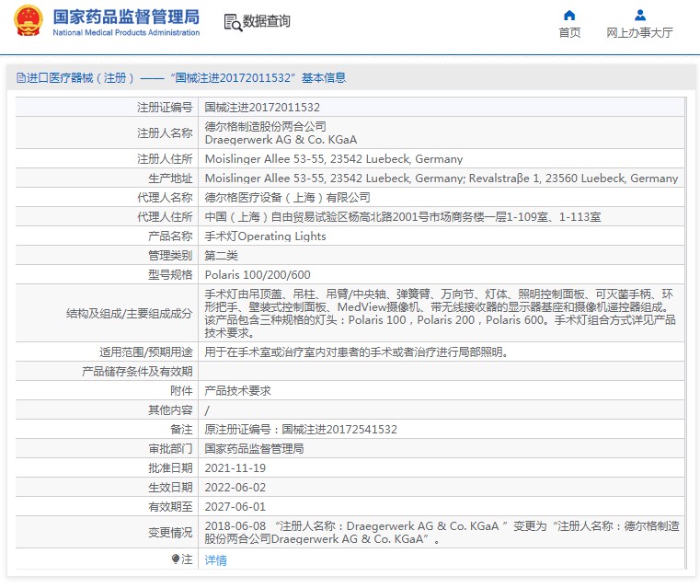700x588 pixels.
Task: Click the 注册人名称 label
Action: click(165, 133)
